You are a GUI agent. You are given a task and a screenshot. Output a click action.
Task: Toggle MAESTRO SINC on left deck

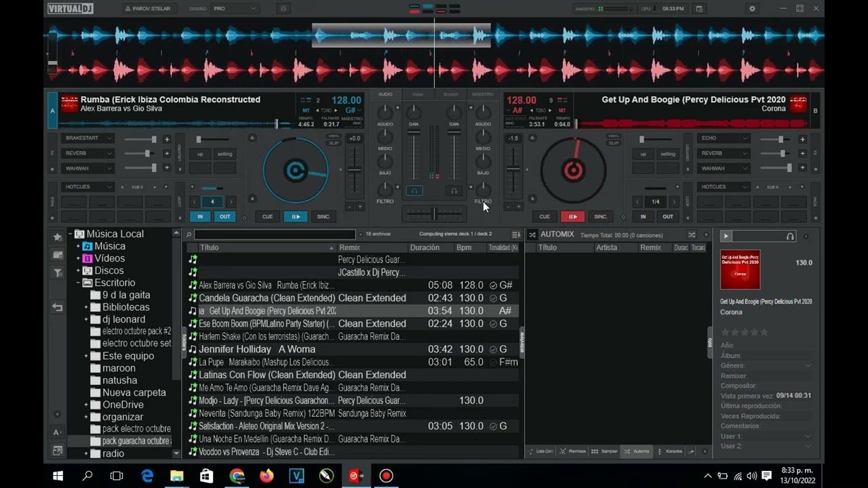coord(352,121)
